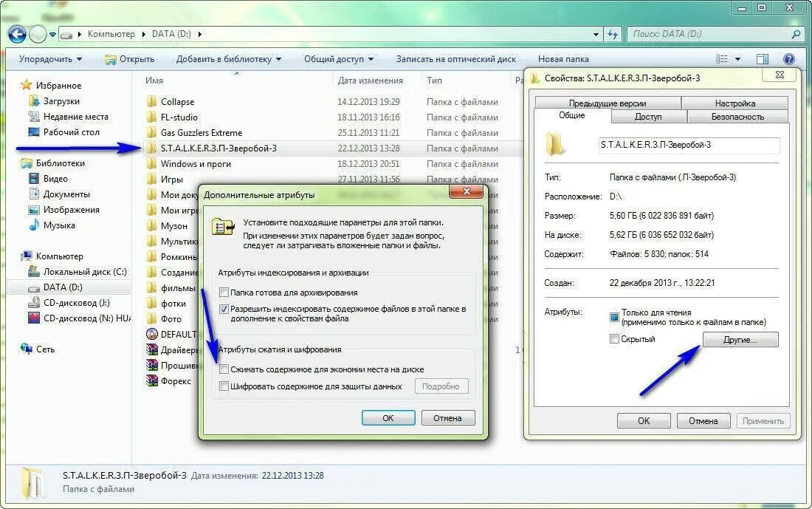
Task: Click the Новая папка button
Action: pos(563,59)
